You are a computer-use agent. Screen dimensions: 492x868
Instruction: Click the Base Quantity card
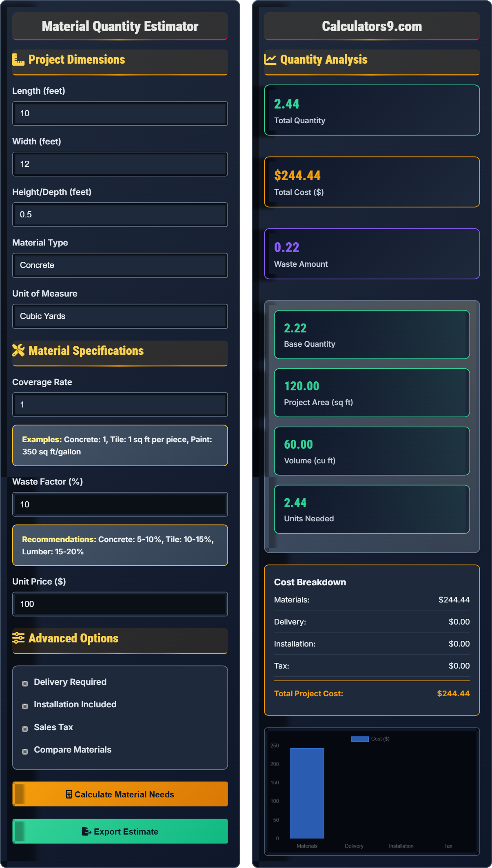click(372, 334)
